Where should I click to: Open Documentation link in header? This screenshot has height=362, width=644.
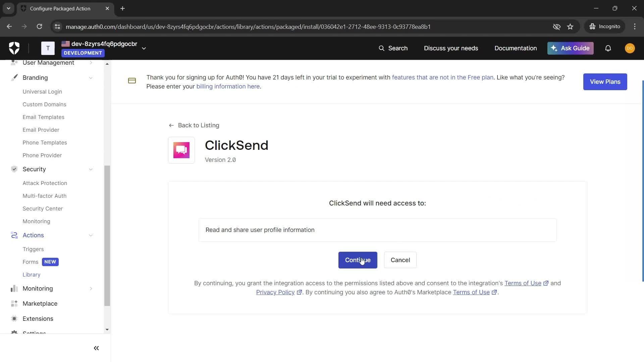(x=516, y=48)
